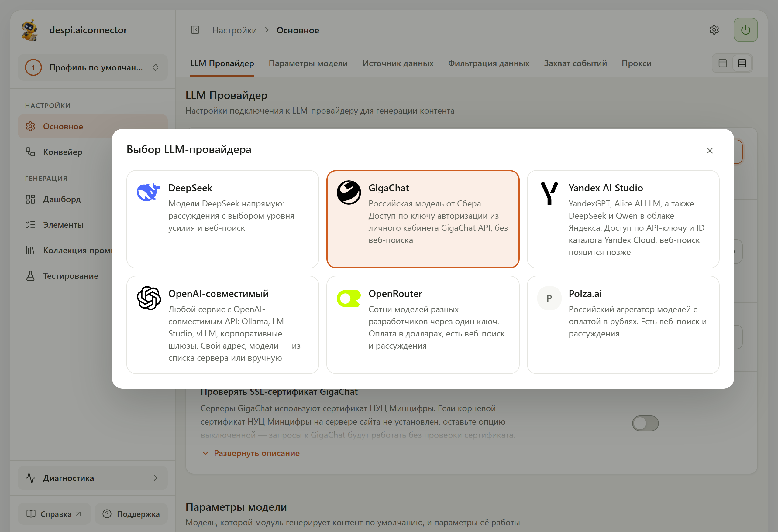Switch to the single-panel layout view icon
Screen dimensions: 778x532
(x=722, y=63)
